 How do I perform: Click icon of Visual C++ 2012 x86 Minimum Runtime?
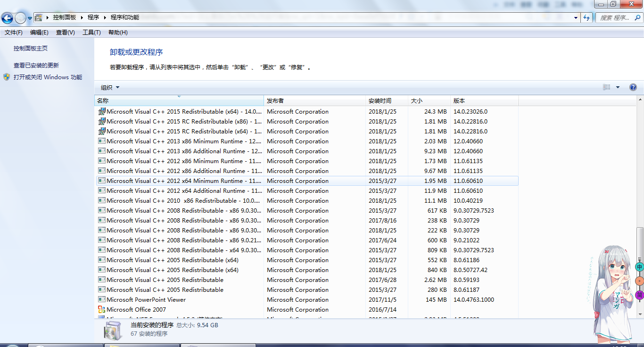(x=102, y=161)
